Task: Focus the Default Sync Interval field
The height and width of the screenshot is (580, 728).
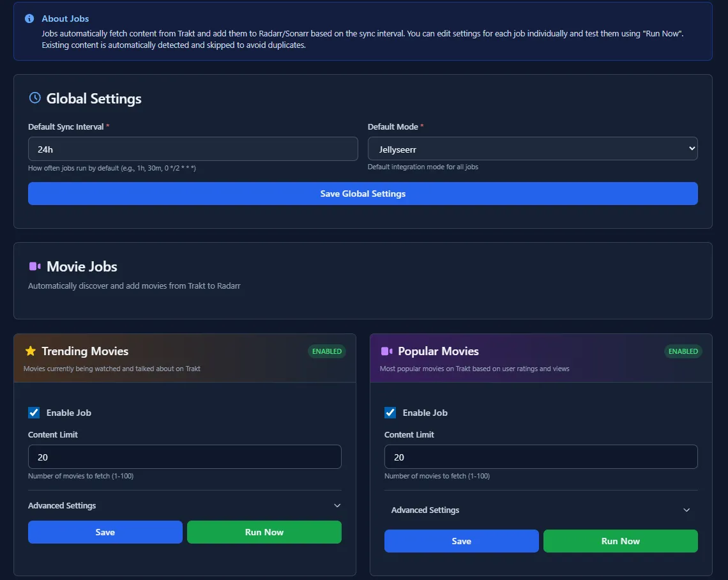Action: [x=193, y=149]
